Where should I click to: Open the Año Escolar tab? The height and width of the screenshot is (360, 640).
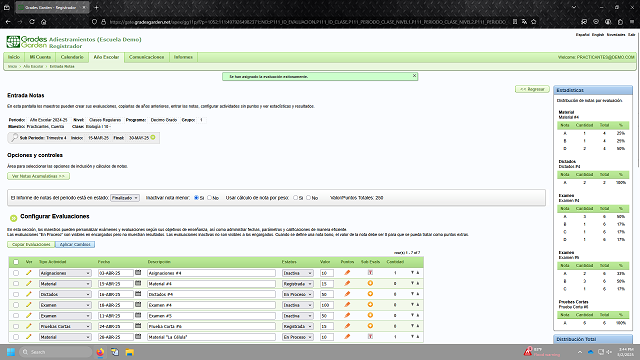click(106, 57)
